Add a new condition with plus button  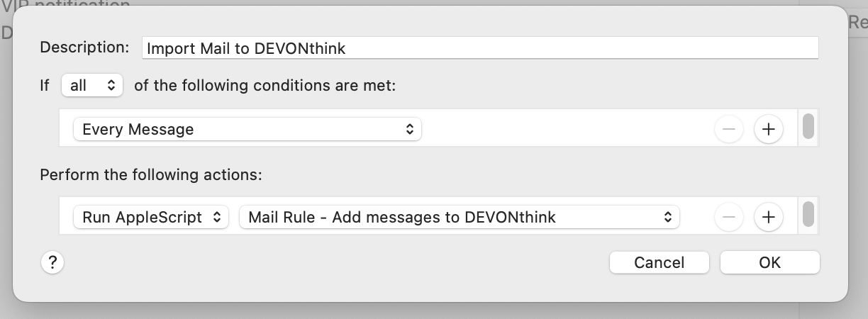click(768, 129)
